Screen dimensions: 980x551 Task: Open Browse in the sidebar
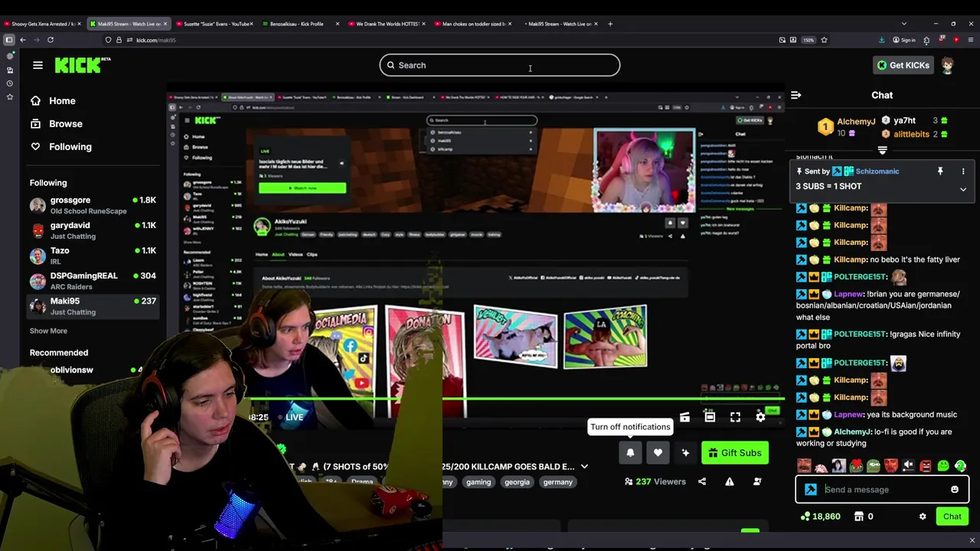pyautogui.click(x=66, y=124)
